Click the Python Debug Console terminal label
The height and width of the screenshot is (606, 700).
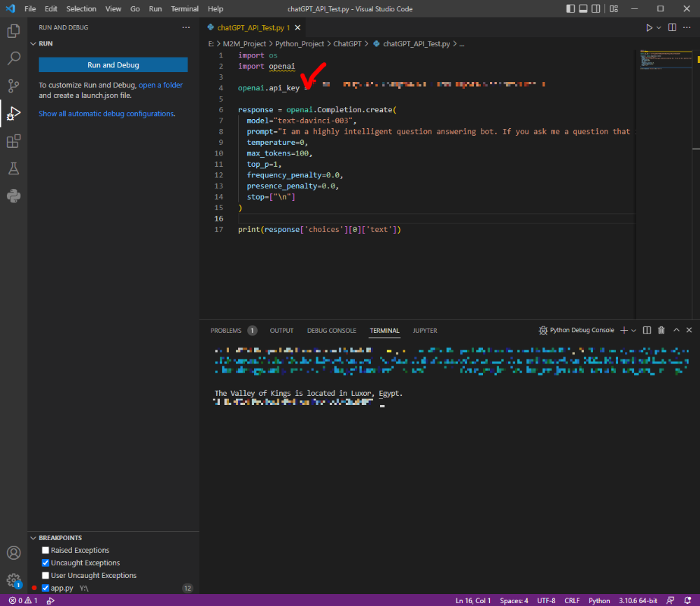tap(576, 330)
